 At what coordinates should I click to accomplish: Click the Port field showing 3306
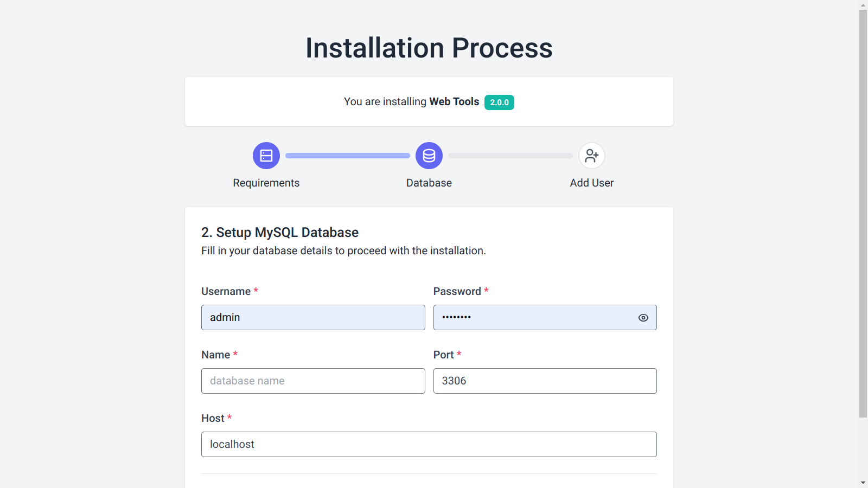(545, 381)
